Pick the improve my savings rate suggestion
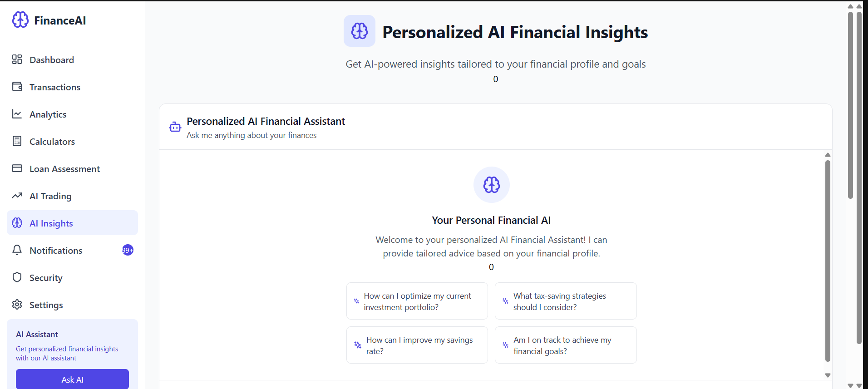 pyautogui.click(x=417, y=345)
